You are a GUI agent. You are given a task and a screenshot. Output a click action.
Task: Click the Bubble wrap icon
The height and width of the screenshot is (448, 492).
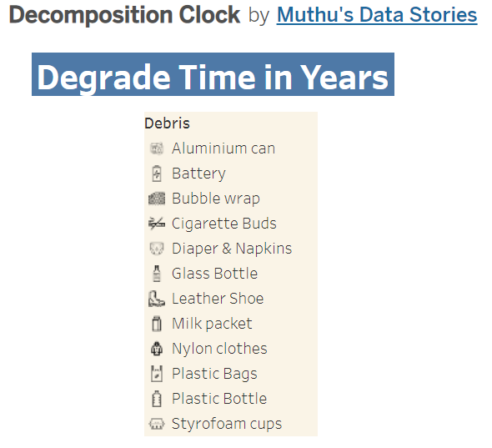coord(157,199)
